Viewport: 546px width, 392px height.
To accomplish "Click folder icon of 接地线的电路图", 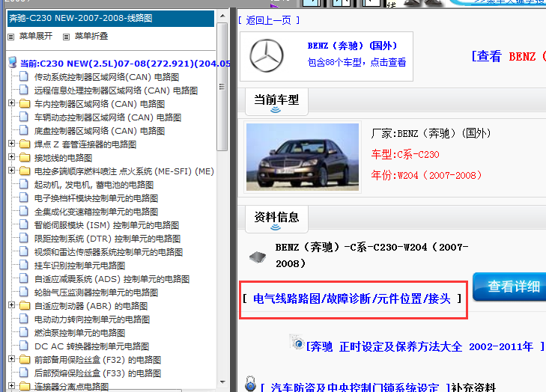I will [25, 158].
